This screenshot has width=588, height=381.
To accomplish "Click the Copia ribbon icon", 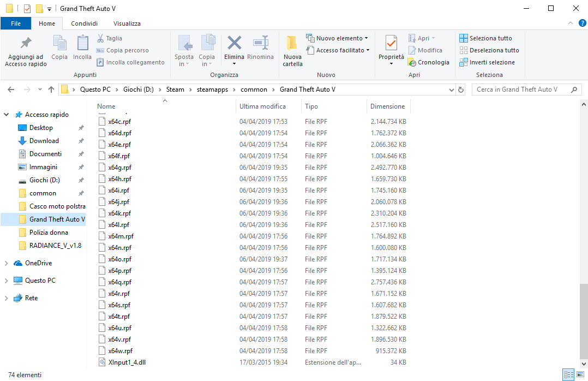I will click(59, 43).
